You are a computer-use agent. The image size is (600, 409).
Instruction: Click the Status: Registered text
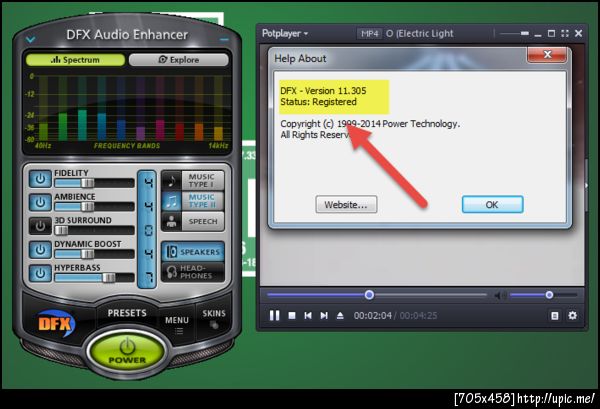click(x=318, y=102)
